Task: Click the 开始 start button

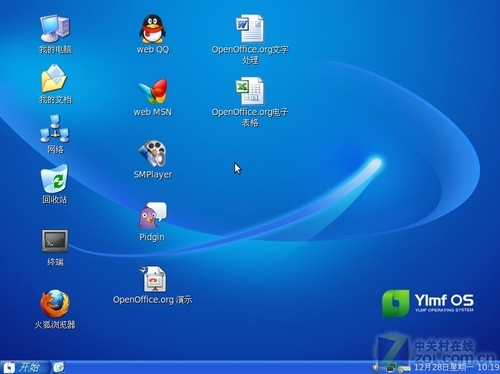Action: tap(25, 367)
